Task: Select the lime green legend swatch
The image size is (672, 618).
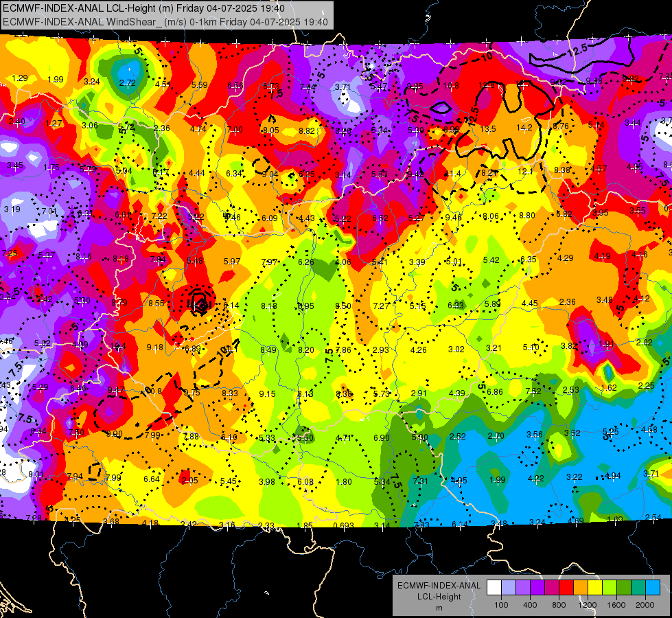Action: [x=610, y=588]
